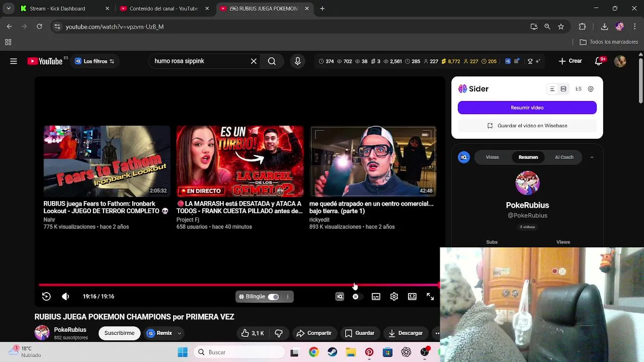Screen dimensions: 644x362
Task: Open the PokeRubius channel name link
Action: tap(70, 330)
